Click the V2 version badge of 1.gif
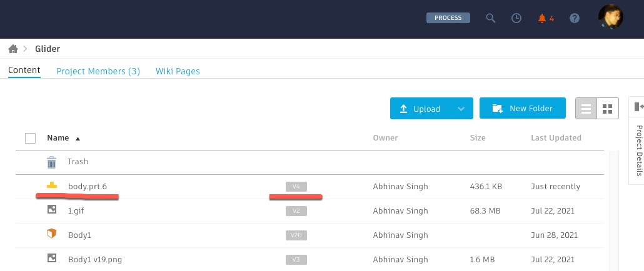The image size is (644, 271). pyautogui.click(x=296, y=210)
